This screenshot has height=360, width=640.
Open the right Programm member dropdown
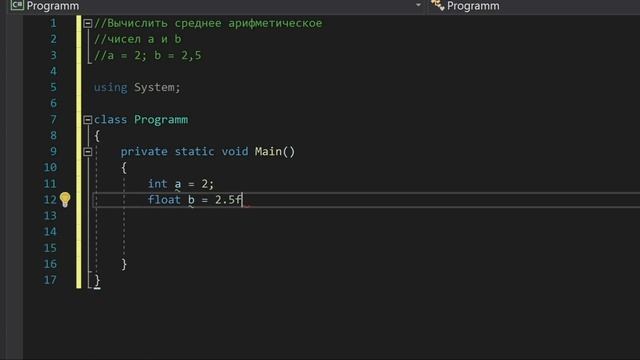click(x=535, y=6)
